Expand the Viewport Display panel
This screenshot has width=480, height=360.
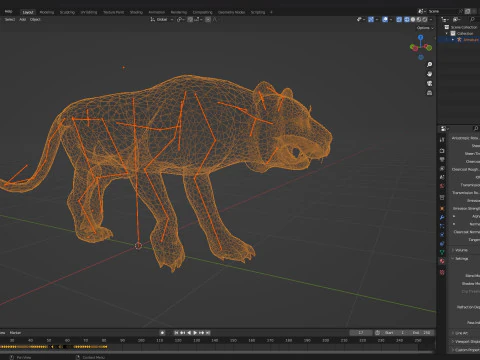click(465, 341)
